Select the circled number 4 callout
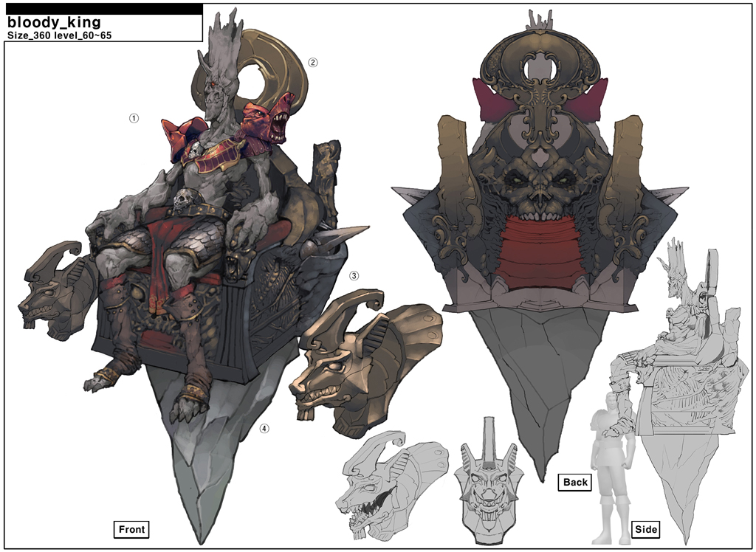Image resolution: width=756 pixels, height=552 pixels. [x=264, y=427]
